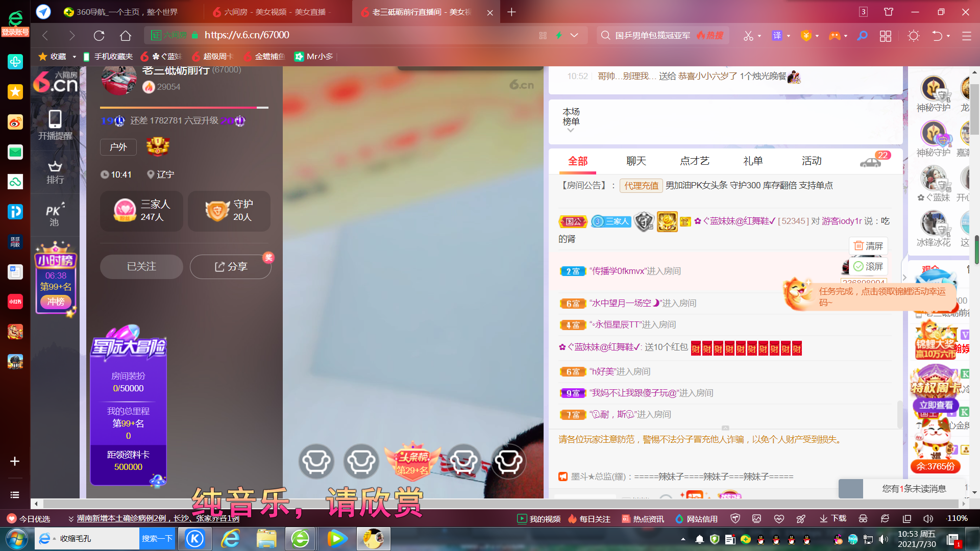Click the 6.cn site logo
980x551 pixels.
(x=55, y=82)
